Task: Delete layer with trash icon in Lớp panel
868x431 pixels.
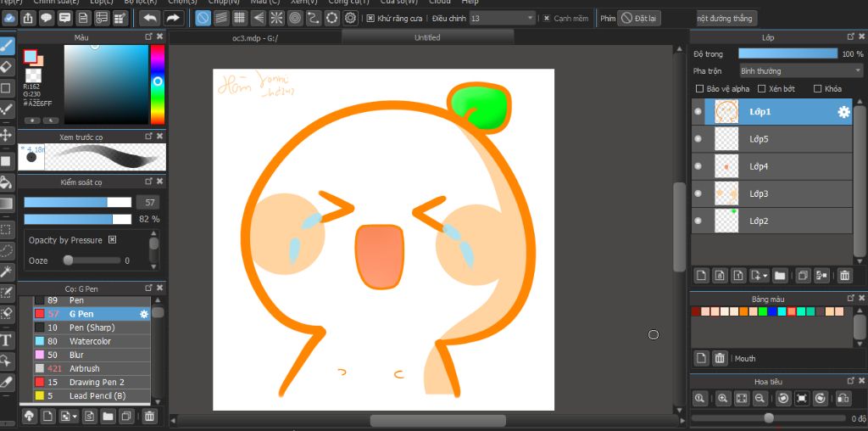Action: (x=844, y=275)
